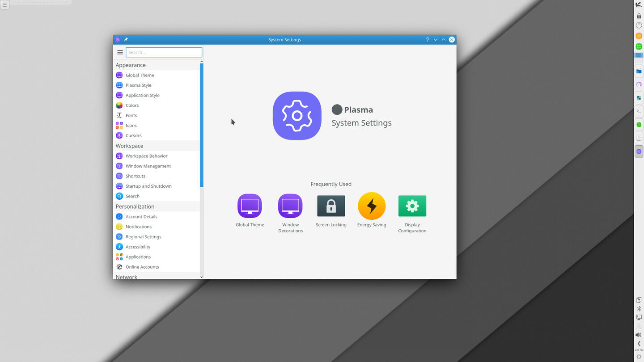
Task: Switch to the System Settings task in the panel
Action: pyautogui.click(x=639, y=152)
